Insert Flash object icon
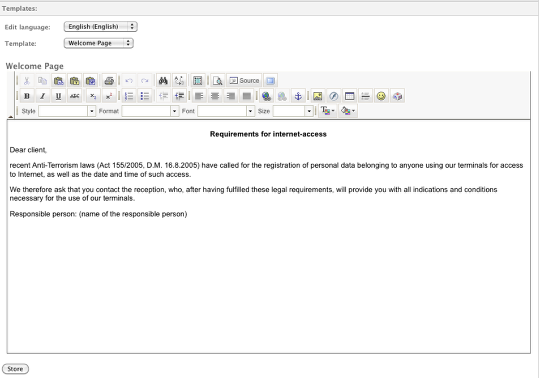The image size is (540, 378). tap(333, 96)
